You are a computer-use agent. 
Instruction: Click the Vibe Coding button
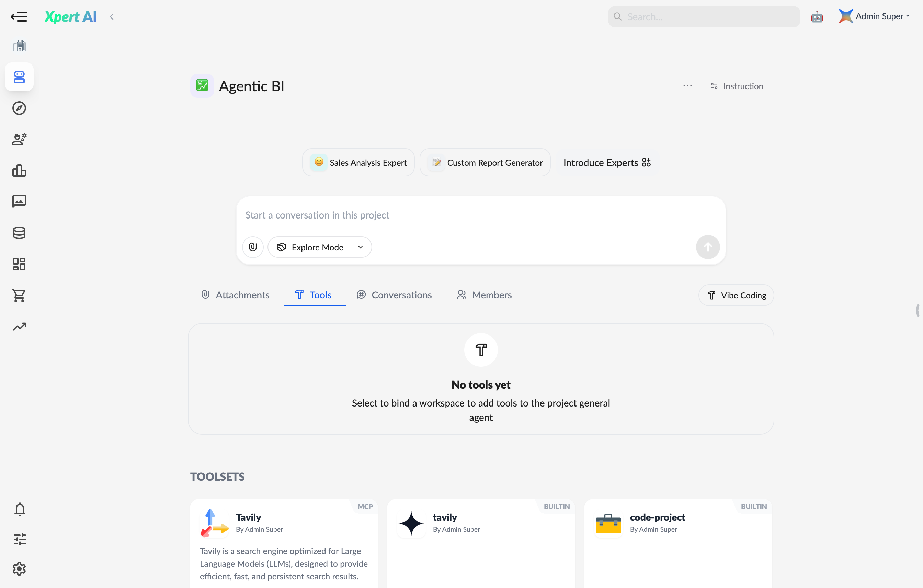point(736,295)
